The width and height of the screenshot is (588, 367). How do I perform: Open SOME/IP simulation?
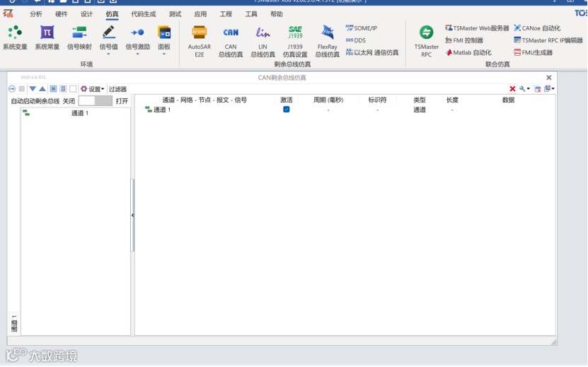point(361,28)
